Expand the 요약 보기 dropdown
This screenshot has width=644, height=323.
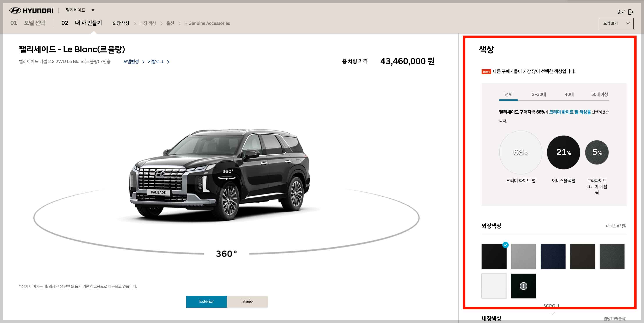(x=616, y=23)
